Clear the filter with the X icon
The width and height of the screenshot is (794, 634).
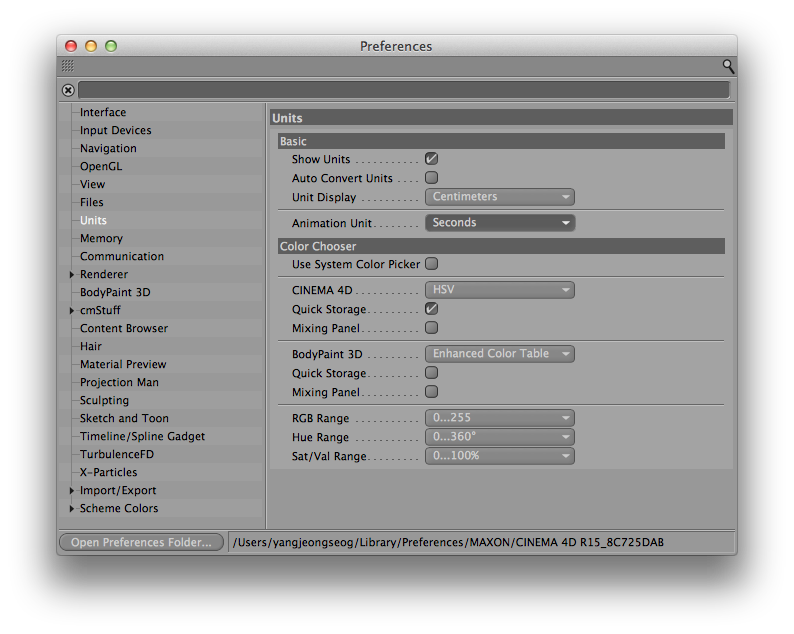click(68, 90)
